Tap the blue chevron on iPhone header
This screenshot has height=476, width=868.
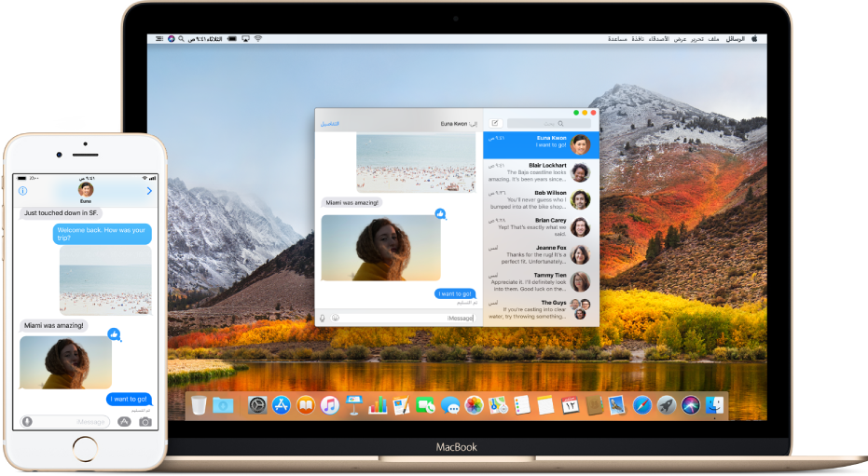(x=149, y=191)
